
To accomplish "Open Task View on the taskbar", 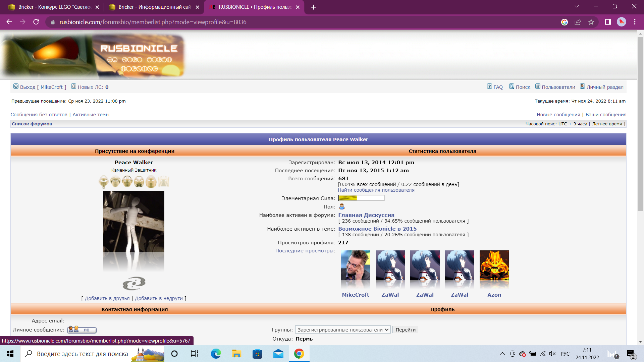I will click(195, 354).
